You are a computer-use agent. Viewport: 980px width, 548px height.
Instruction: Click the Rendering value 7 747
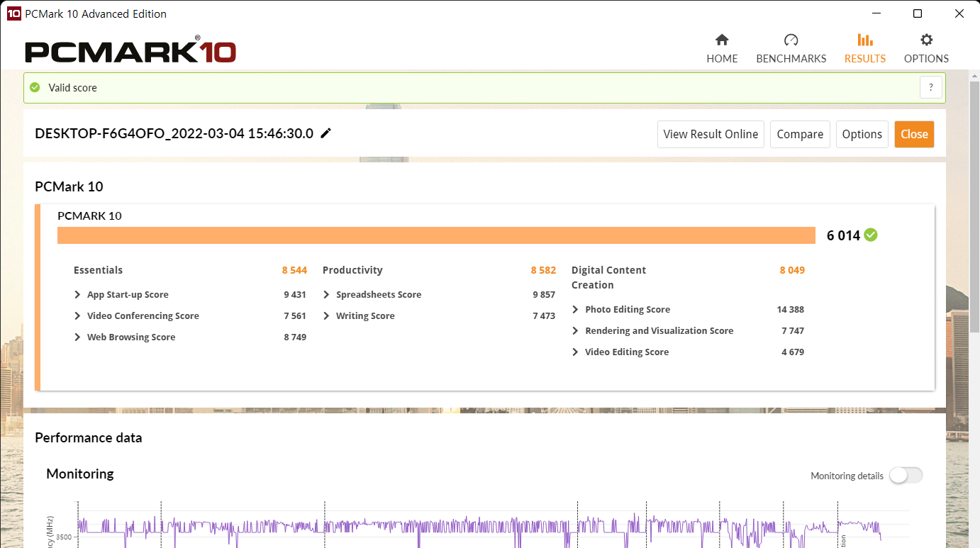[793, 331]
